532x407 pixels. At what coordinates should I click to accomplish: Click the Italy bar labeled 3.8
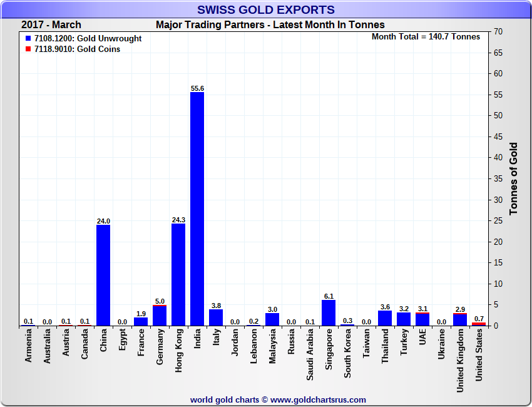click(x=216, y=317)
